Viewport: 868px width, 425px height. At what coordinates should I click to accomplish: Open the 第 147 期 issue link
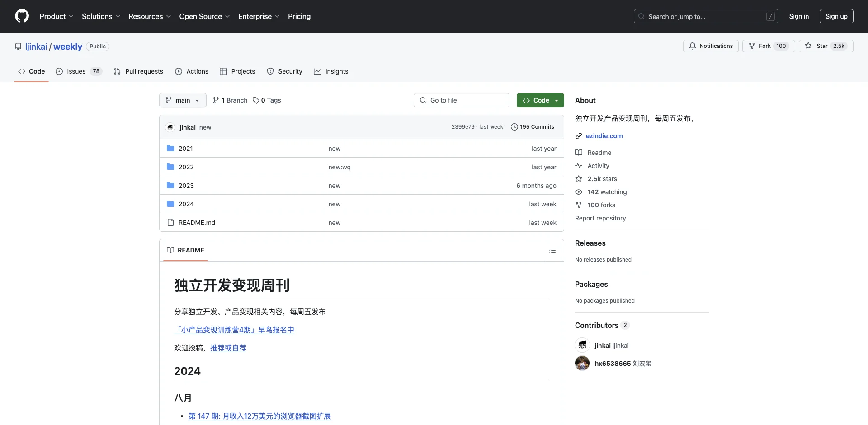pos(259,416)
